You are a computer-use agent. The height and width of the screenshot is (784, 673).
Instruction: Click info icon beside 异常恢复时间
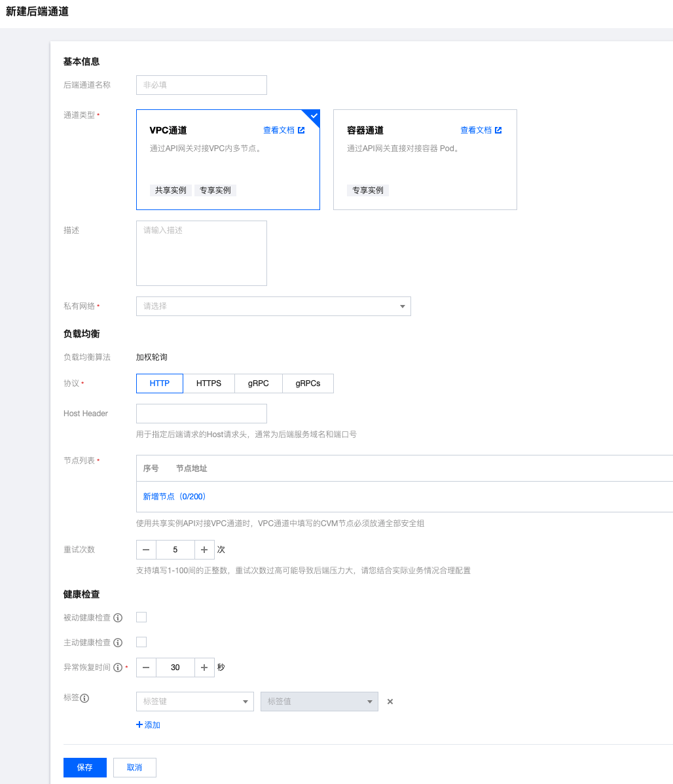118,668
